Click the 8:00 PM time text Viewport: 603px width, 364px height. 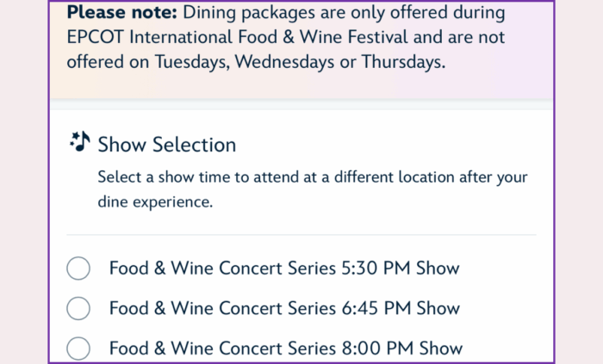pos(377,349)
